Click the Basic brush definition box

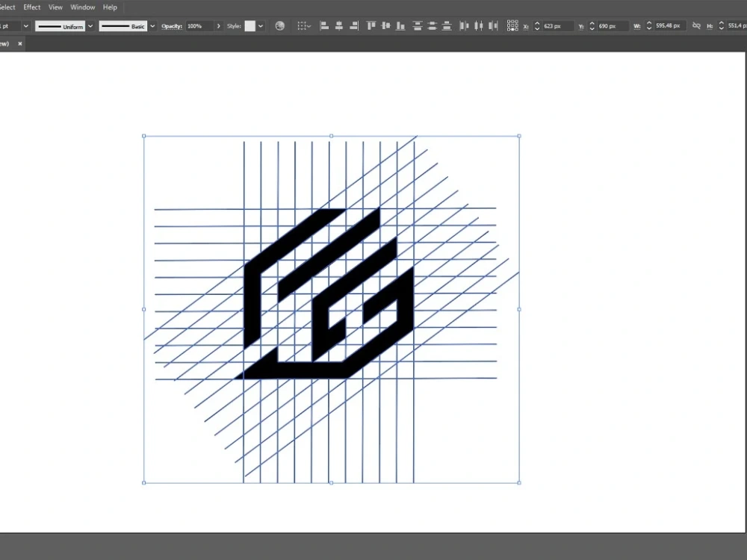coord(123,26)
